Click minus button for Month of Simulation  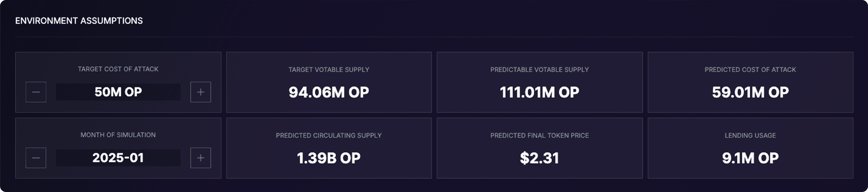pyautogui.click(x=36, y=158)
